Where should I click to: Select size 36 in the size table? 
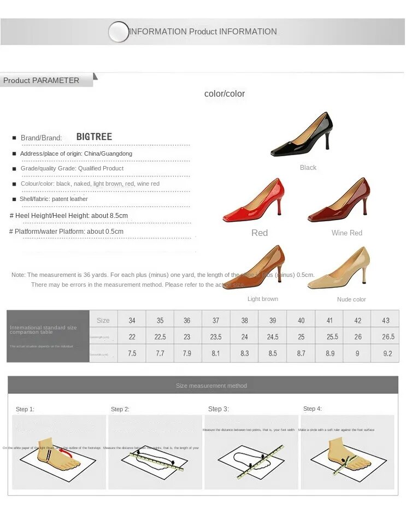pos(187,320)
